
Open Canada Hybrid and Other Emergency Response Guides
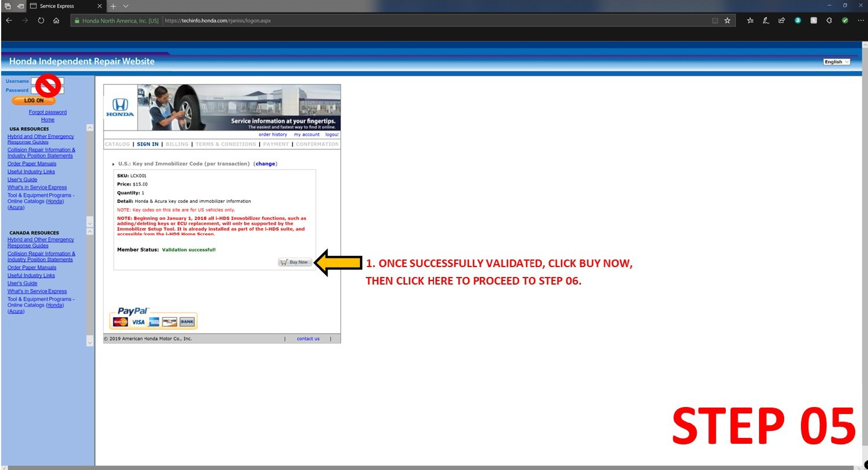pyautogui.click(x=41, y=243)
